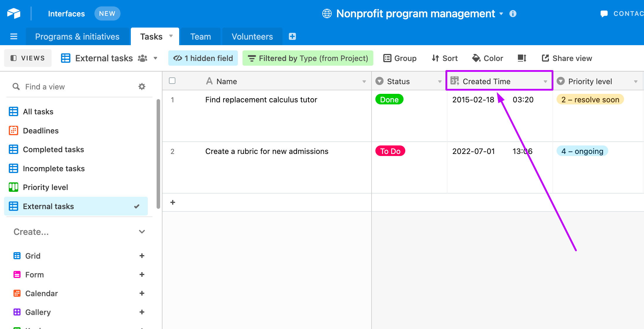Click the Gallery view type icon
The width and height of the screenshot is (644, 329).
(x=17, y=312)
